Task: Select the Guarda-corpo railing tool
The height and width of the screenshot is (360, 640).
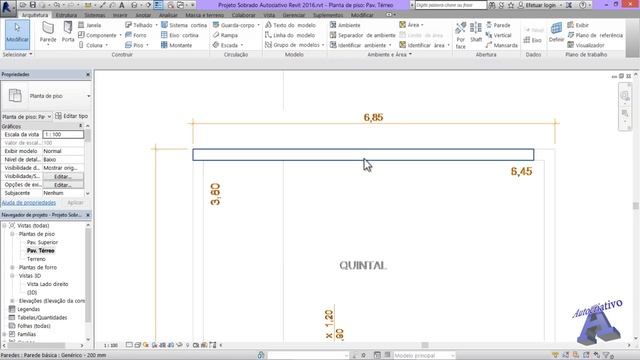Action: pyautogui.click(x=234, y=25)
